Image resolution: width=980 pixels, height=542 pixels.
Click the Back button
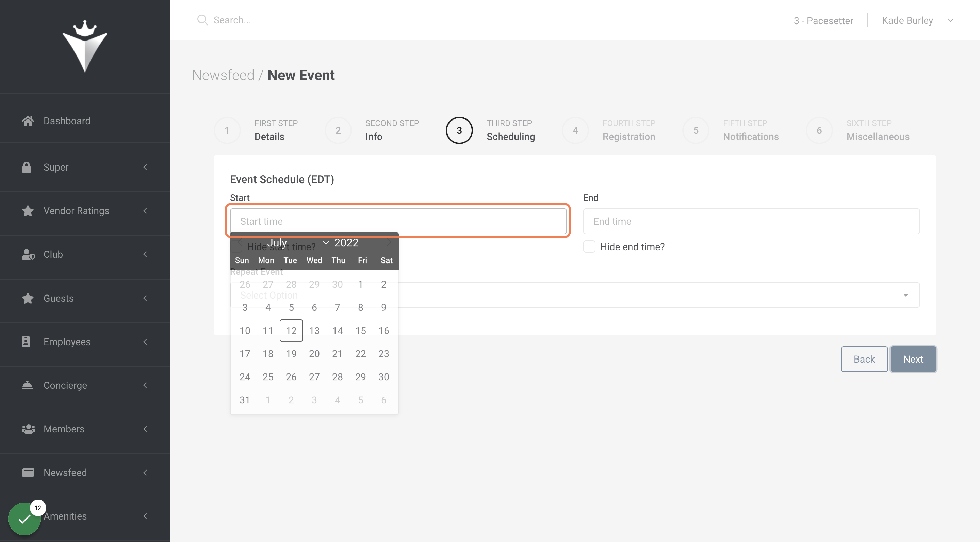864,359
